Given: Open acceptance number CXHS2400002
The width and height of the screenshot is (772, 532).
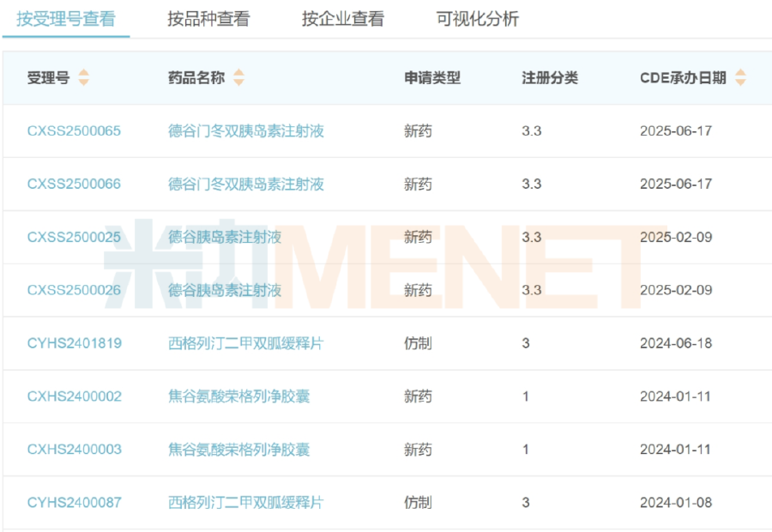Looking at the screenshot, I should pyautogui.click(x=75, y=396).
